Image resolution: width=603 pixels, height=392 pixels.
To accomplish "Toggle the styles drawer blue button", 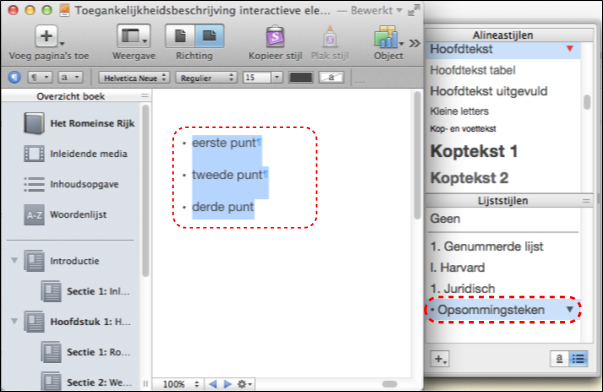I will [x=14, y=77].
